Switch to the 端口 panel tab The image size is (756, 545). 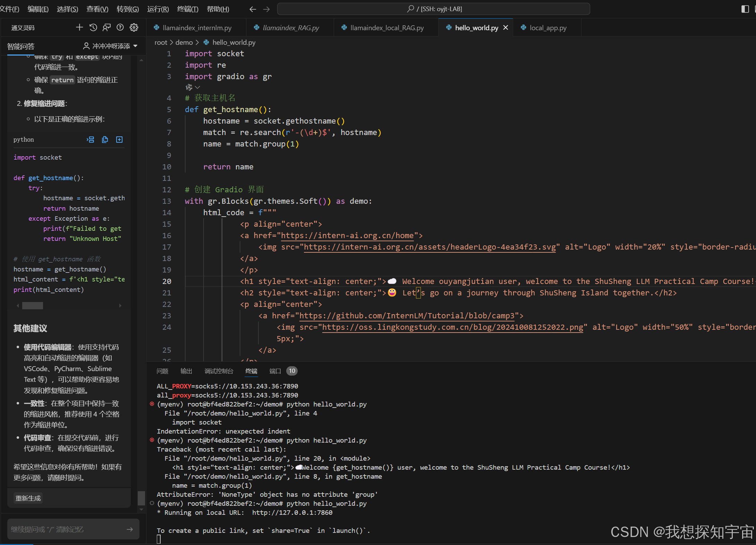point(275,371)
